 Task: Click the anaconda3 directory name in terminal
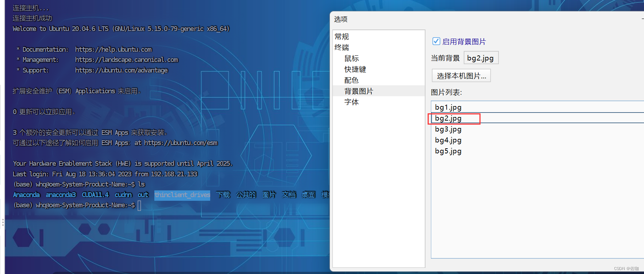pos(61,195)
